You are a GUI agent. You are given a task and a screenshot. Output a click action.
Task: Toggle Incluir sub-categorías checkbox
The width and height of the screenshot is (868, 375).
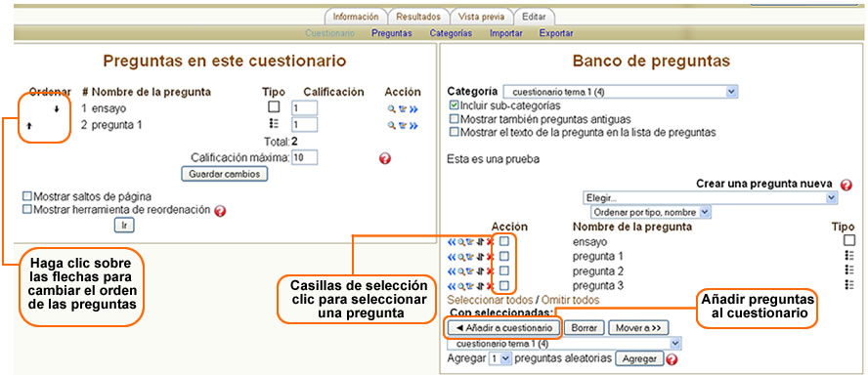pyautogui.click(x=455, y=104)
